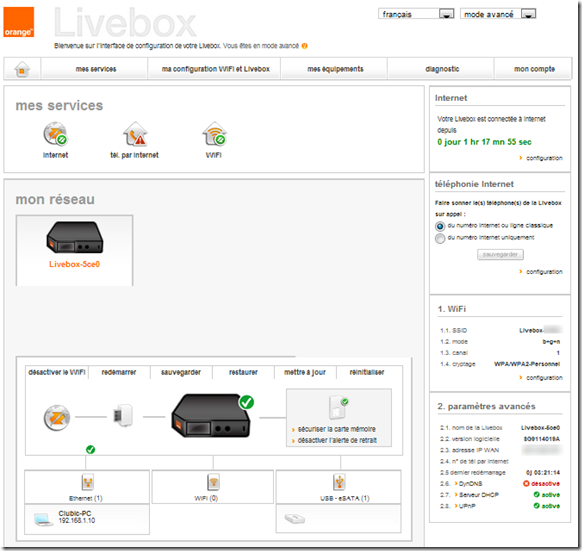Click the Ethernet (1) label

86,498
